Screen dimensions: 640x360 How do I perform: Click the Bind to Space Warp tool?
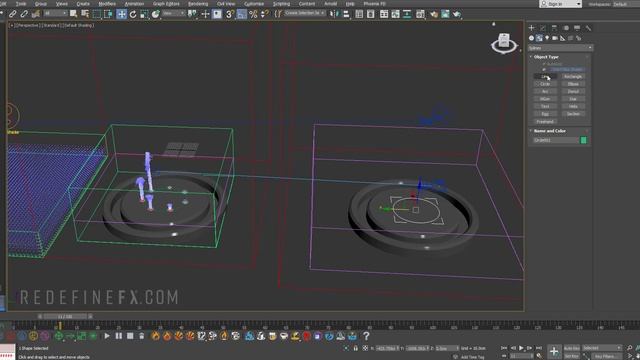[36, 14]
